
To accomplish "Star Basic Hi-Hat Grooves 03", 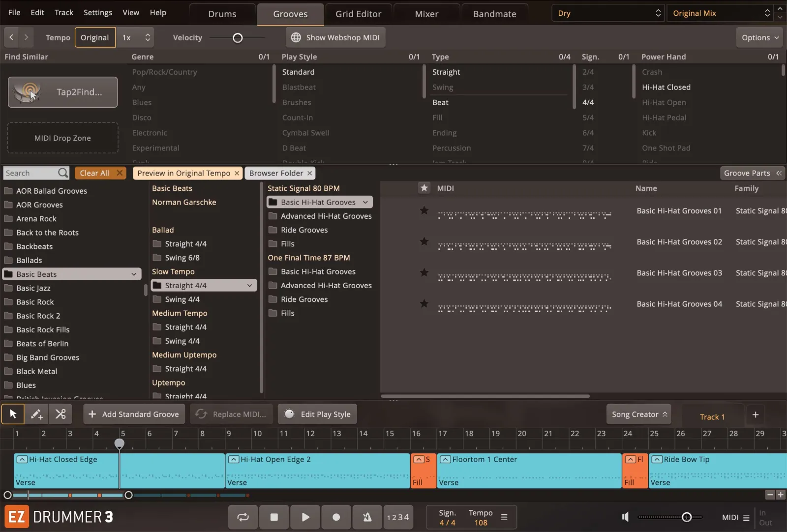I will [424, 272].
